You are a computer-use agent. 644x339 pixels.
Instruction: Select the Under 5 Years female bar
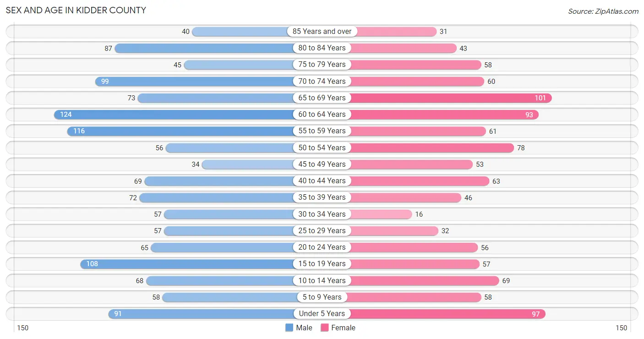[448, 314]
